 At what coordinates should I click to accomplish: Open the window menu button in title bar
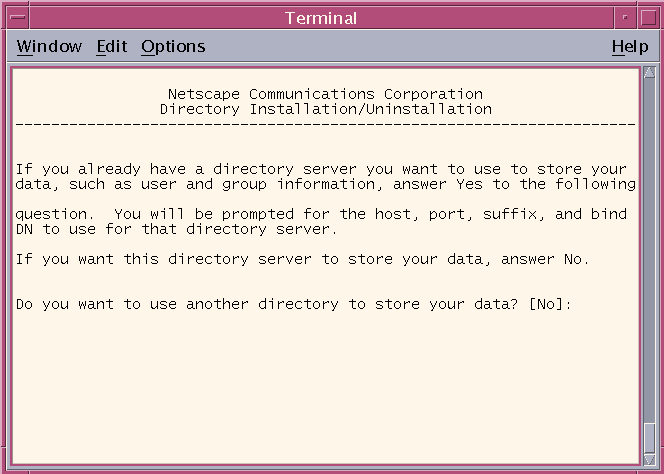pos(18,17)
